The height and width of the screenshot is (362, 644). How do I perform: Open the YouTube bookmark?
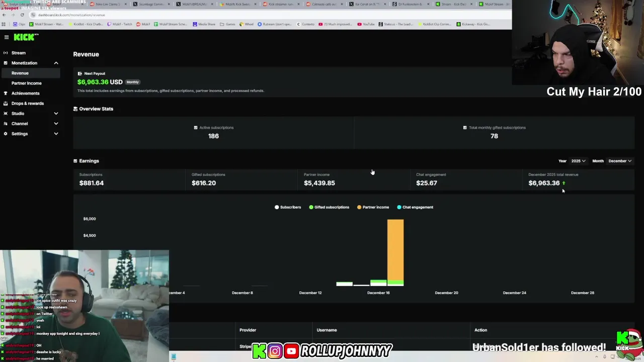click(366, 24)
